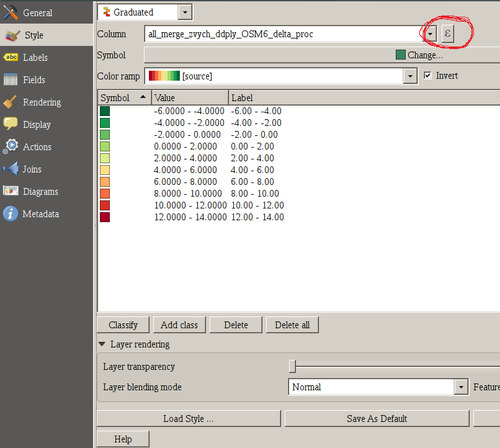The height and width of the screenshot is (448, 500).
Task: Click the Diagrams chart icon
Action: (11, 191)
